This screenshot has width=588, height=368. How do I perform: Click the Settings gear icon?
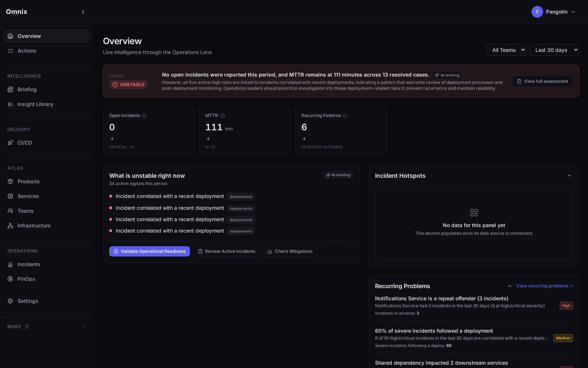coord(10,301)
